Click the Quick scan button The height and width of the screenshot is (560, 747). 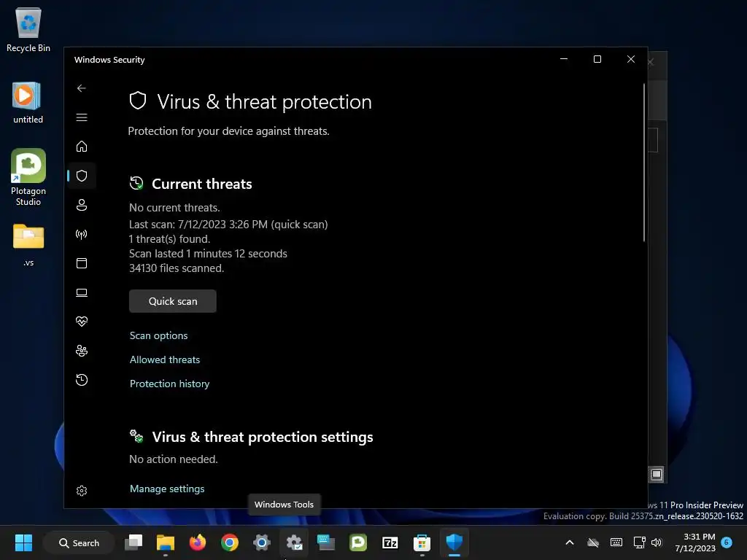tap(172, 301)
